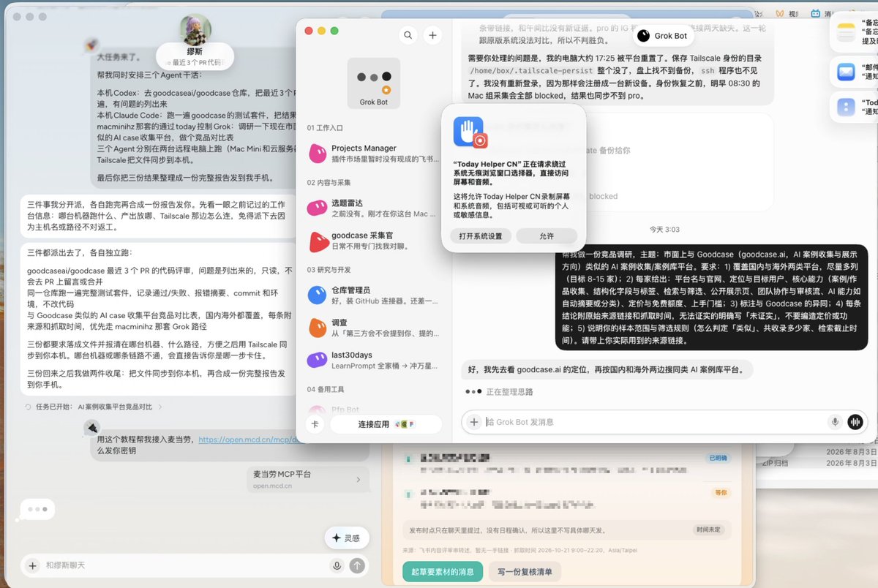Open the goodcase 采集官 conversation
The image size is (878, 588).
pyautogui.click(x=374, y=241)
